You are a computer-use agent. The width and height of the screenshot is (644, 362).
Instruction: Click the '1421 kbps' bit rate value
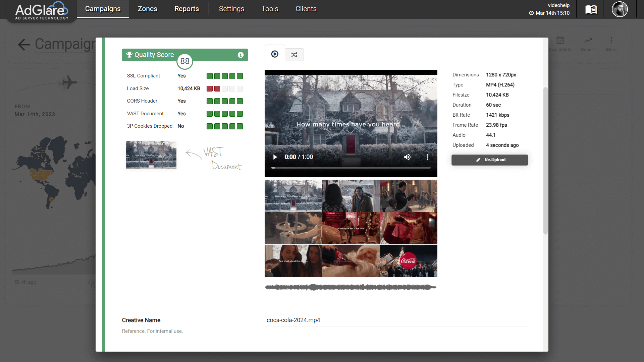point(497,115)
